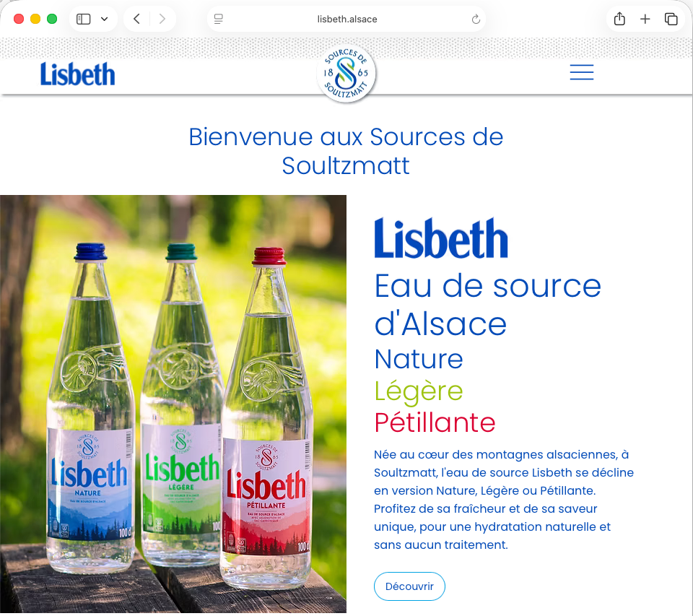
Task: Click the red Pétillante text
Action: (x=435, y=422)
